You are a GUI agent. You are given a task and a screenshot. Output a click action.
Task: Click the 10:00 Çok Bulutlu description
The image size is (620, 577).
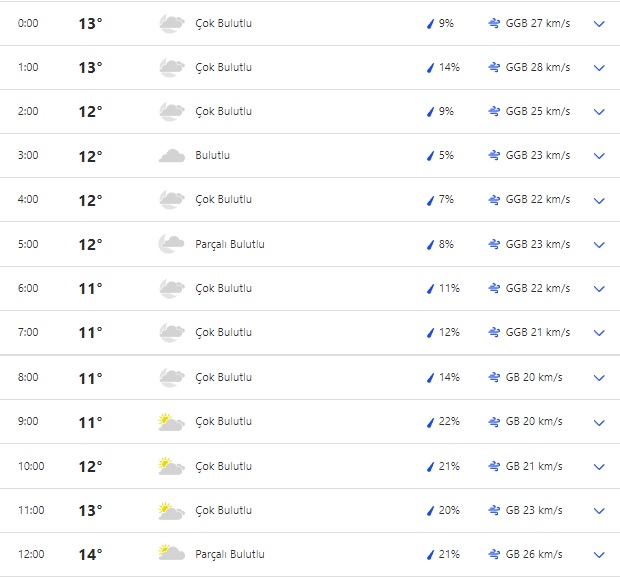tap(223, 466)
